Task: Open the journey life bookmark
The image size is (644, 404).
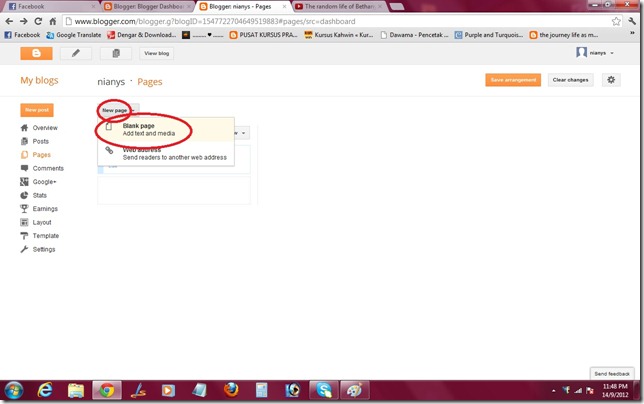Action: tap(564, 35)
